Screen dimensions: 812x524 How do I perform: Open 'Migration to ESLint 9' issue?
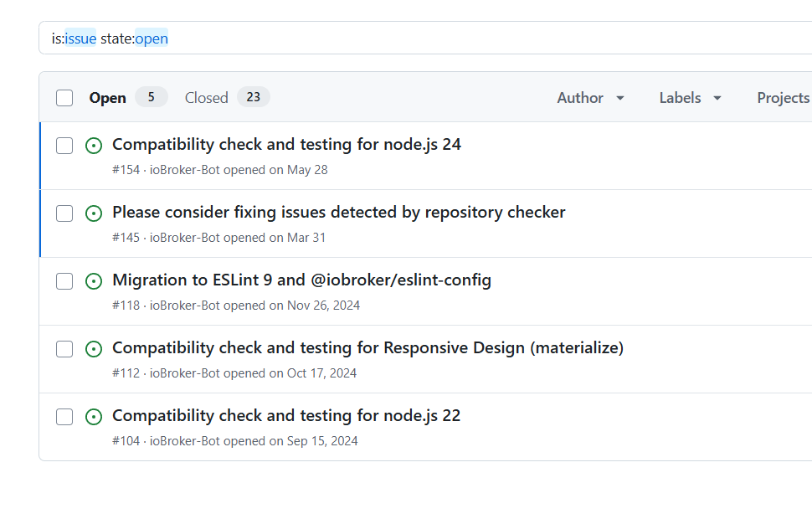(x=301, y=280)
